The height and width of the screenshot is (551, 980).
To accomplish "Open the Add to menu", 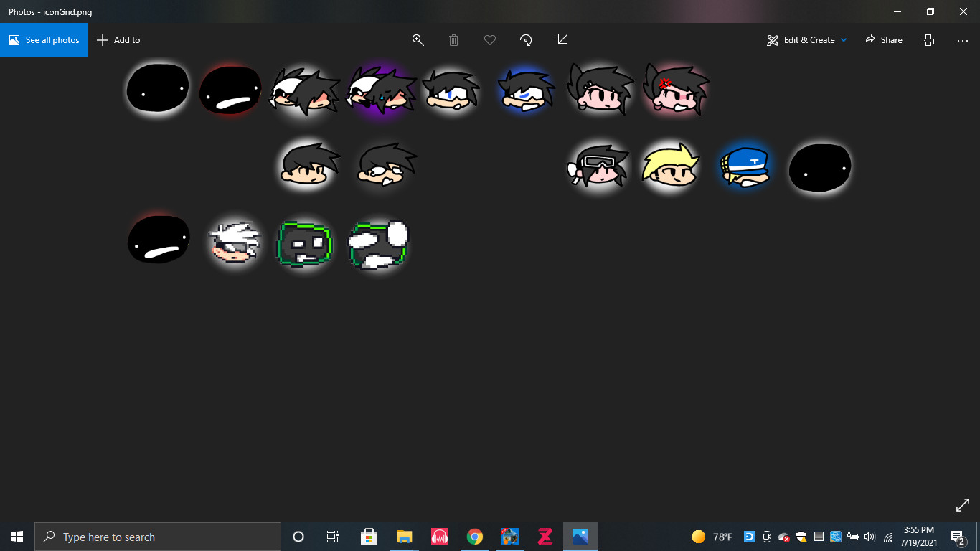I will click(118, 40).
